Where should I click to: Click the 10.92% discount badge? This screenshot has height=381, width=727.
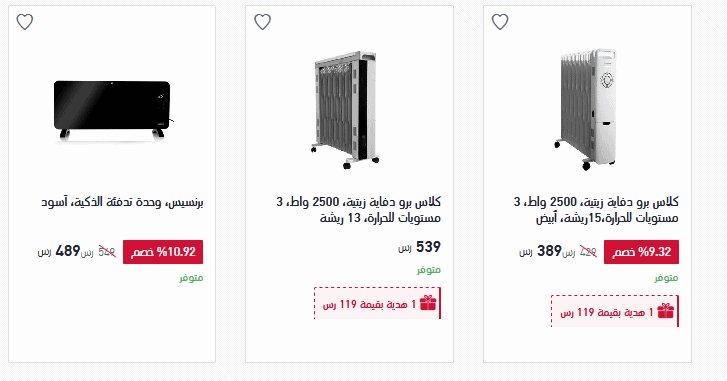[163, 252]
